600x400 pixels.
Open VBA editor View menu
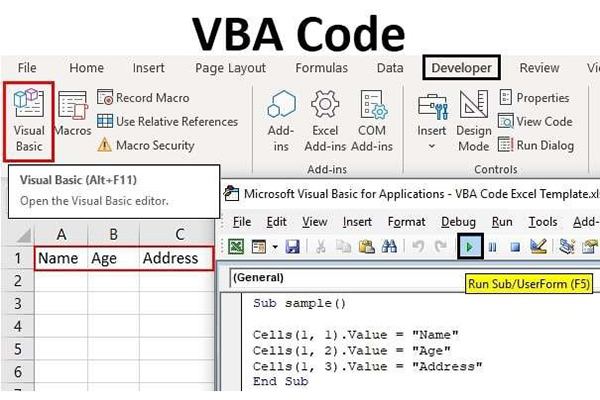315,222
